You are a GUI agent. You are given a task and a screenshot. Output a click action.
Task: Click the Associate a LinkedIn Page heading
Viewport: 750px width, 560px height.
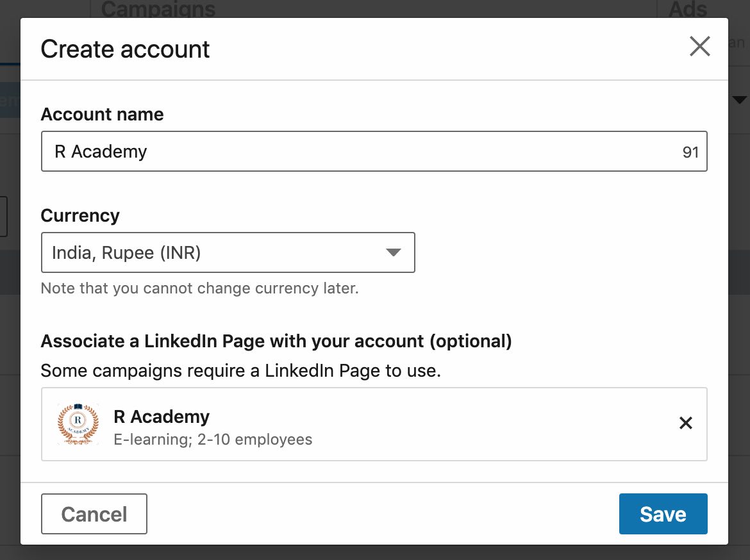tap(276, 341)
